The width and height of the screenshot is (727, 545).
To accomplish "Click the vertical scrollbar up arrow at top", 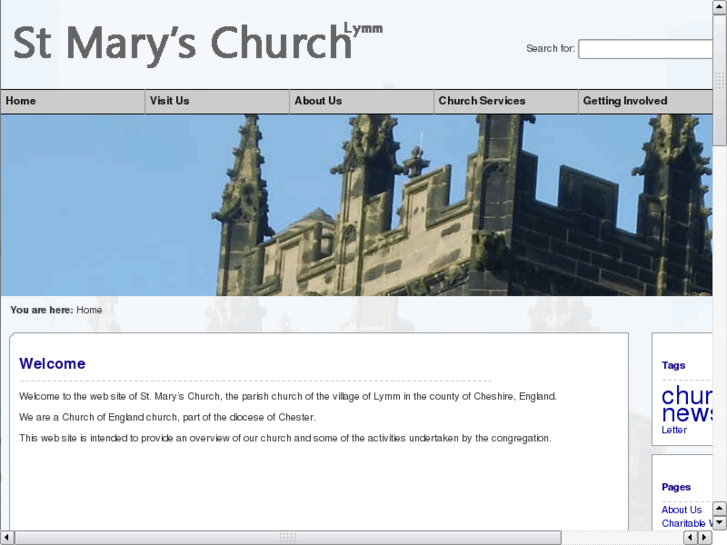I will pyautogui.click(x=720, y=6).
